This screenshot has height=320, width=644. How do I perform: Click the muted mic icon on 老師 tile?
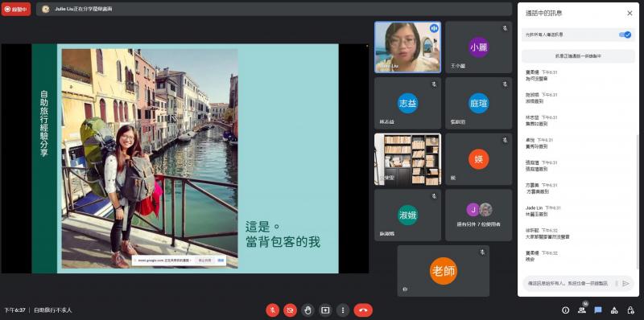click(x=482, y=252)
